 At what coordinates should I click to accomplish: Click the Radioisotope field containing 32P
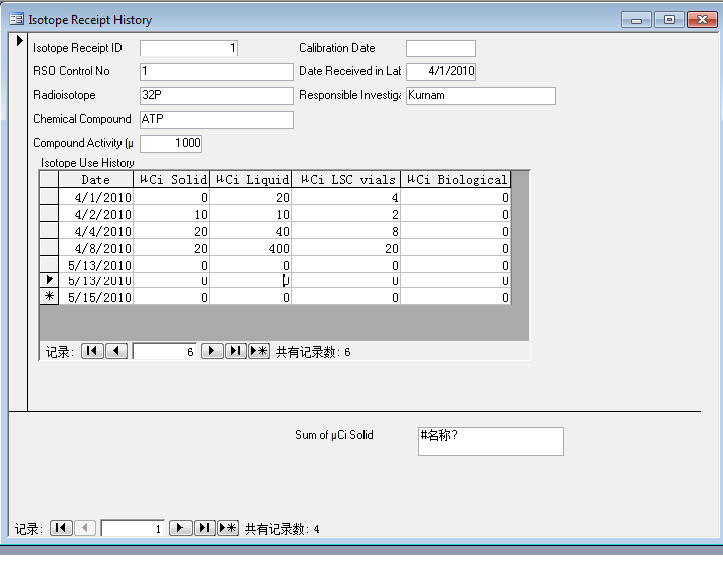tap(217, 95)
